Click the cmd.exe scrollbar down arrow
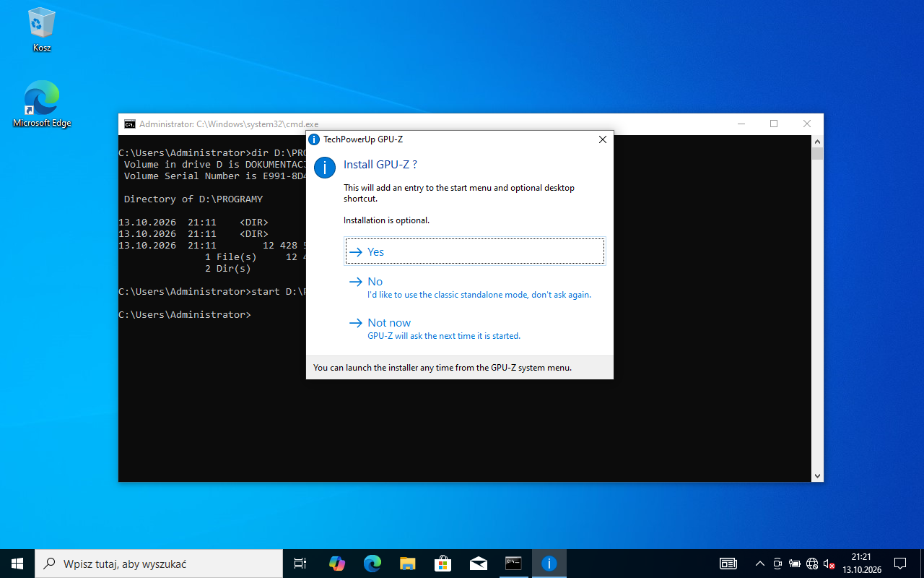 click(x=817, y=476)
